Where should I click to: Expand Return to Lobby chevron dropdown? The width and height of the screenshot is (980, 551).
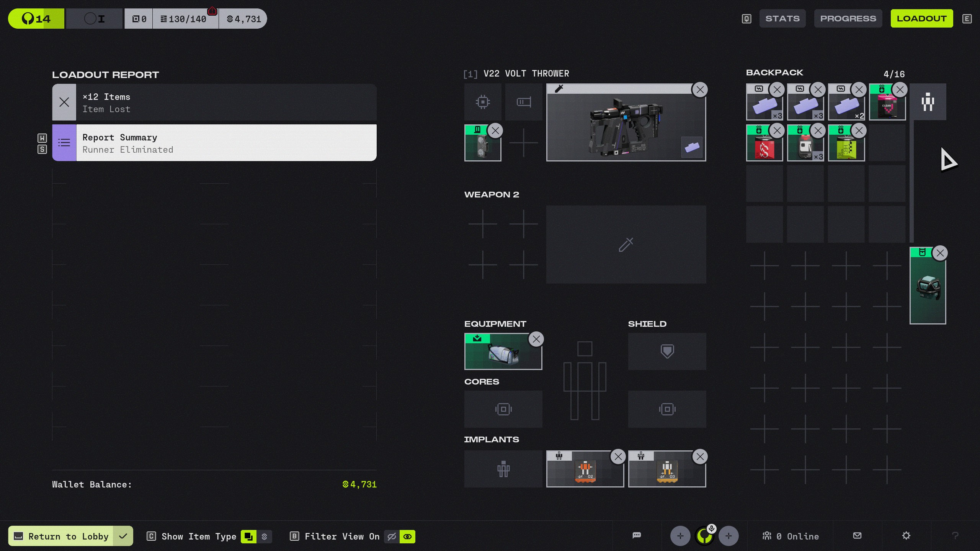(x=123, y=536)
